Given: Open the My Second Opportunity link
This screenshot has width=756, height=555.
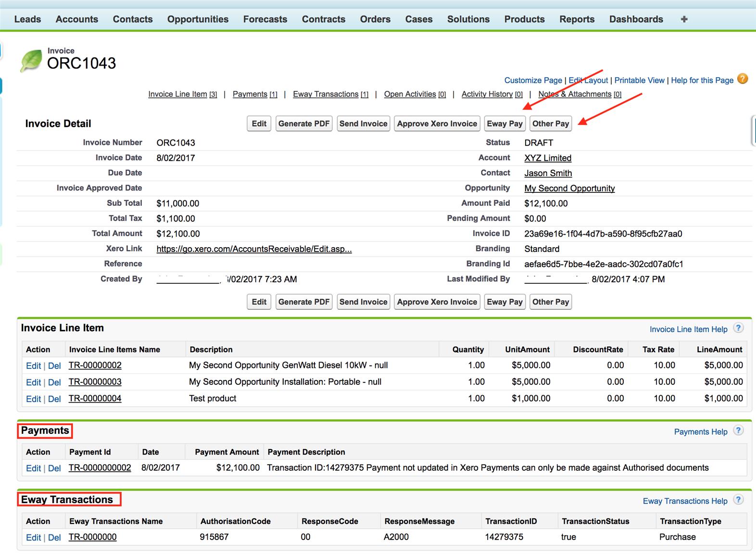Looking at the screenshot, I should click(569, 189).
